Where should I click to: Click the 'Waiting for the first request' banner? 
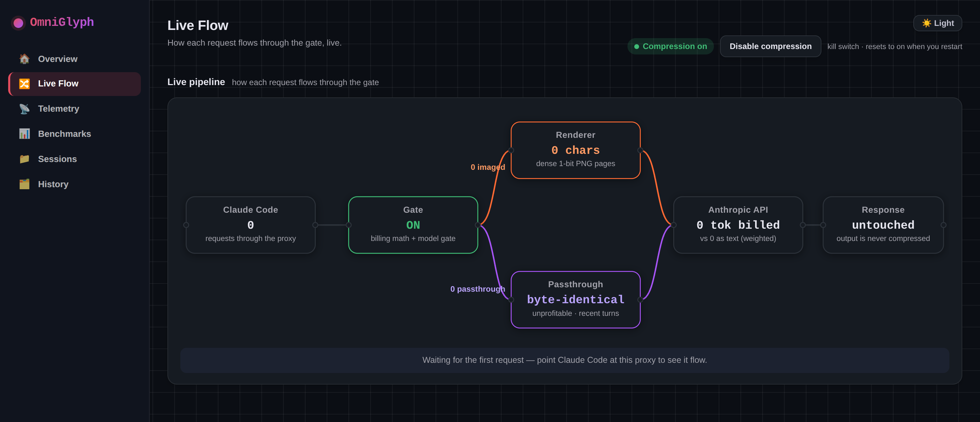pos(564,360)
